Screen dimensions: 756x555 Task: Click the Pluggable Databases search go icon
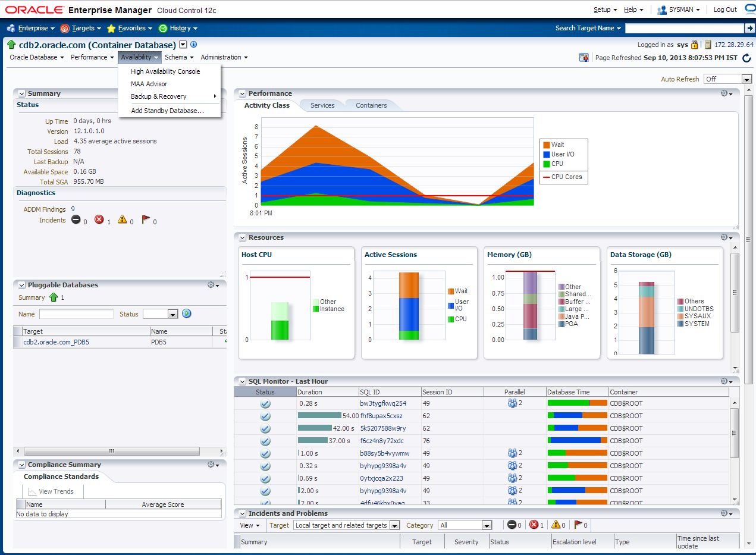point(187,313)
